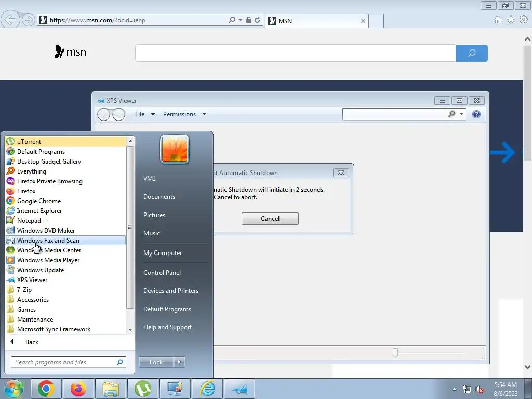532x399 pixels.
Task: Launch Windows Media Center
Action: click(x=65, y=250)
